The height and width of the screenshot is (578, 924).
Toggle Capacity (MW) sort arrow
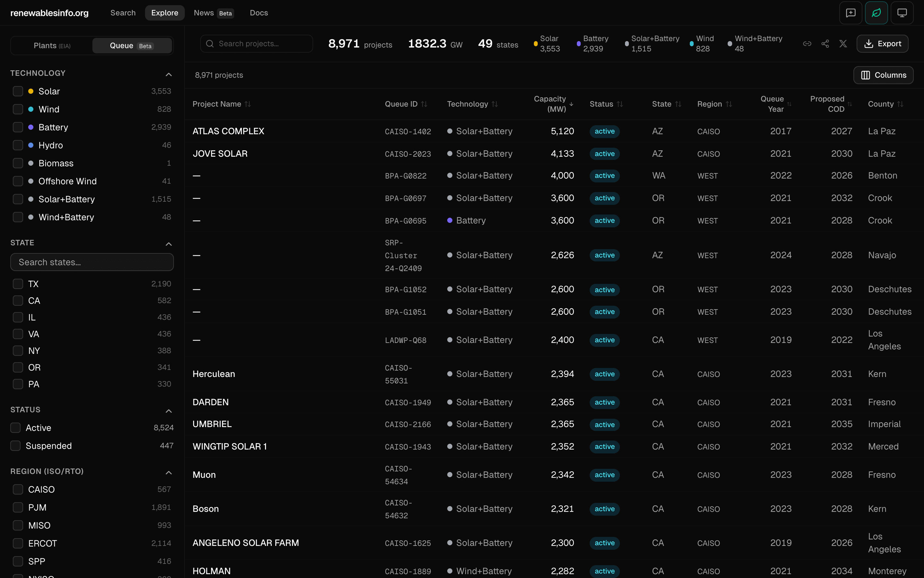571,104
